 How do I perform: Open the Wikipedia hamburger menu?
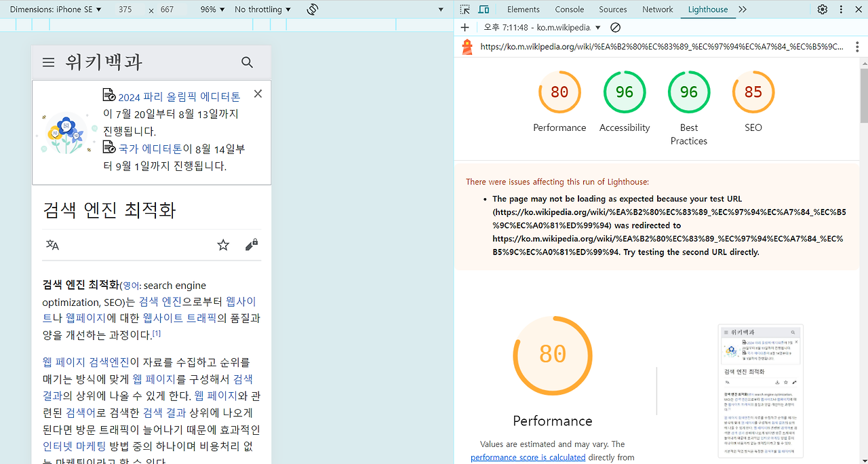48,62
